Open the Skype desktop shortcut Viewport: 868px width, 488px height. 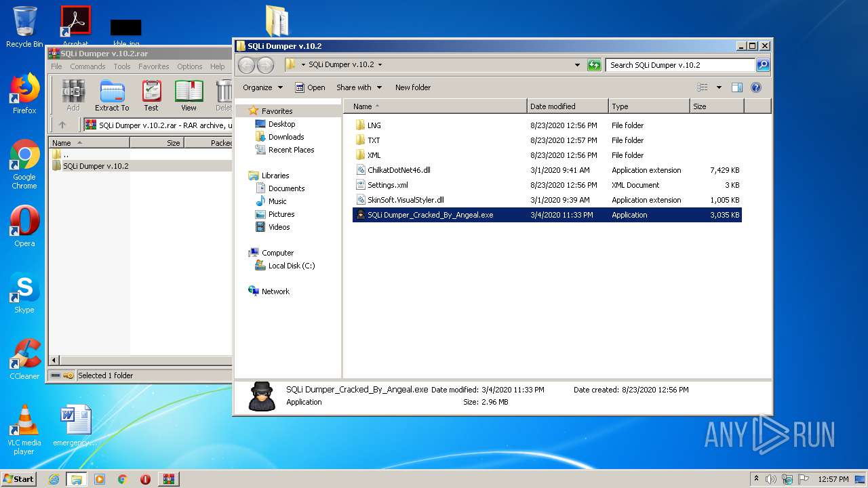point(24,293)
